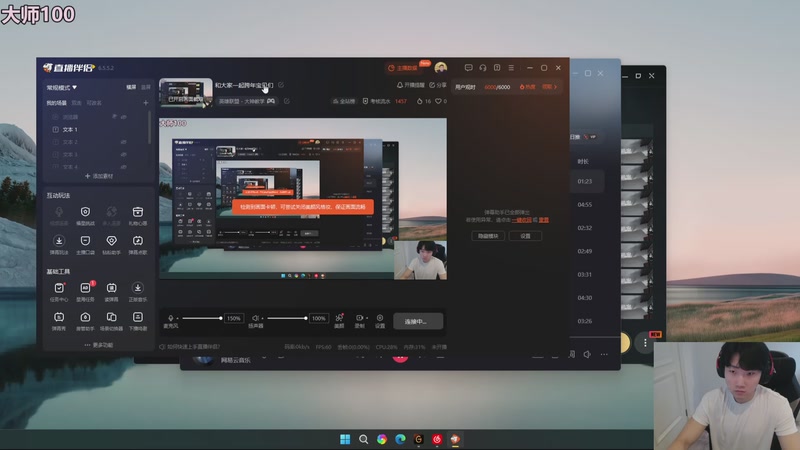Switch to 横屏 landscape tab
Screen dimensions: 800x450
(x=132, y=87)
